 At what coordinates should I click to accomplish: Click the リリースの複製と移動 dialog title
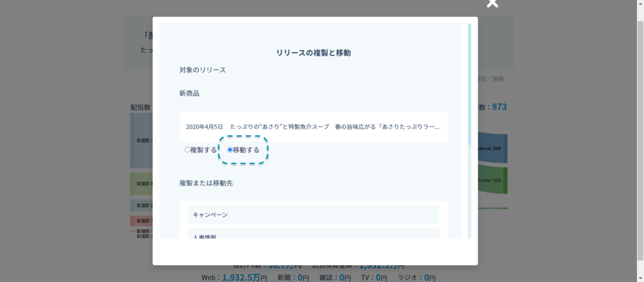pos(313,53)
